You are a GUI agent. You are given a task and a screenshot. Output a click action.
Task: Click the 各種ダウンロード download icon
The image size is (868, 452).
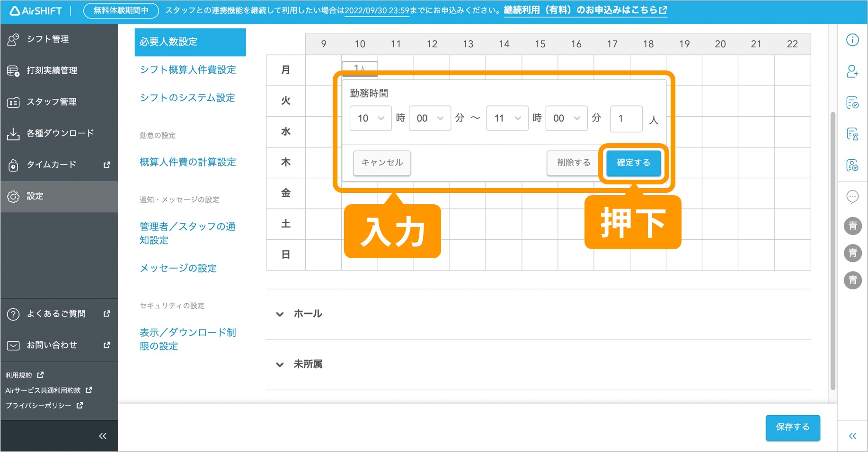pos(14,133)
